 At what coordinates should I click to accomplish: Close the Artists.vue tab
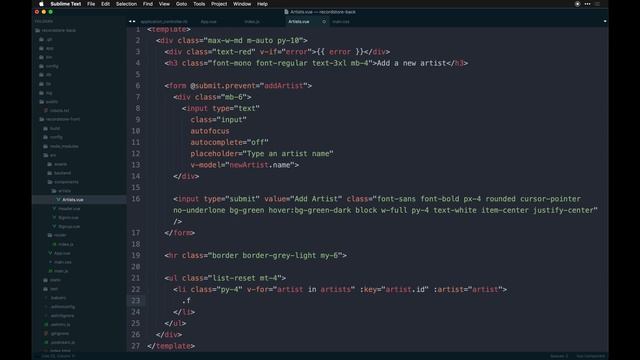(x=324, y=22)
